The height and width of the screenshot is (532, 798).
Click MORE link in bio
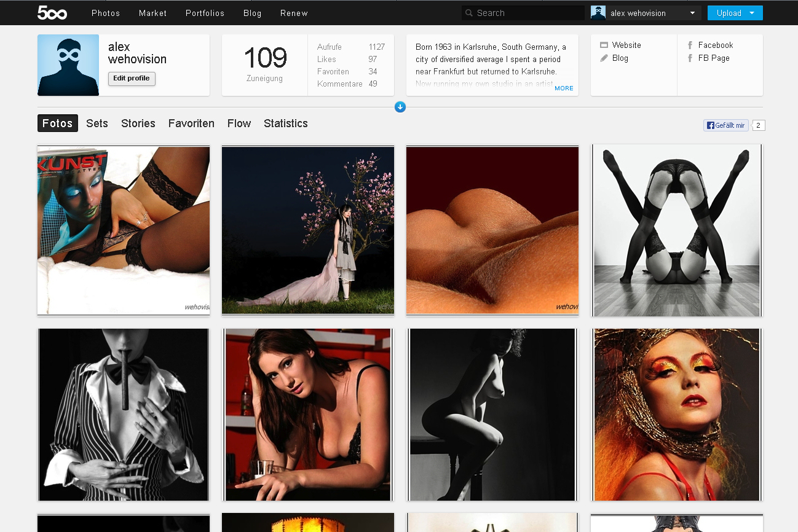click(564, 88)
